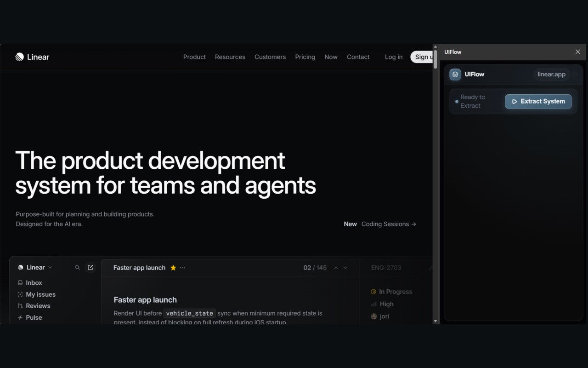The height and width of the screenshot is (368, 588).
Task: Expand the Linear workspace dropdown
Action: coord(50,268)
